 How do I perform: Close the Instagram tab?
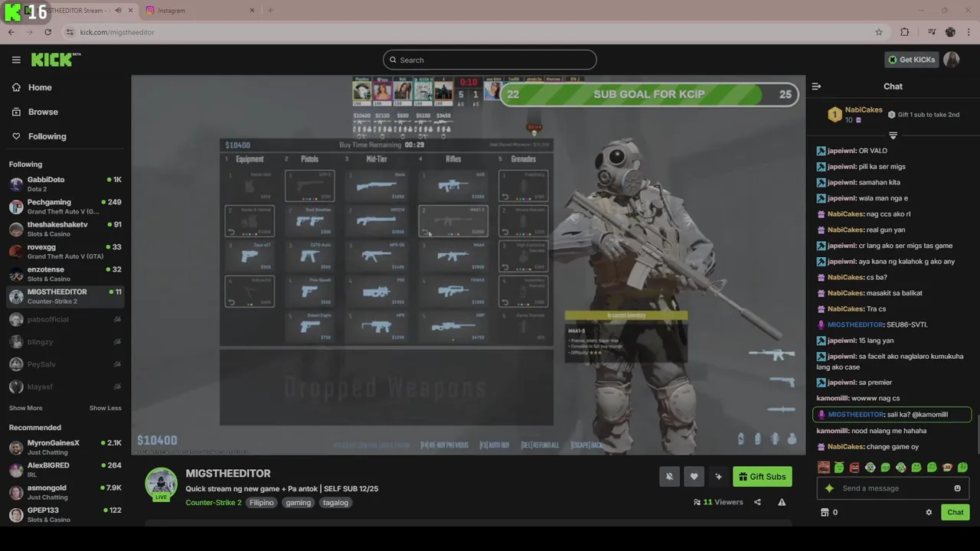point(252,10)
